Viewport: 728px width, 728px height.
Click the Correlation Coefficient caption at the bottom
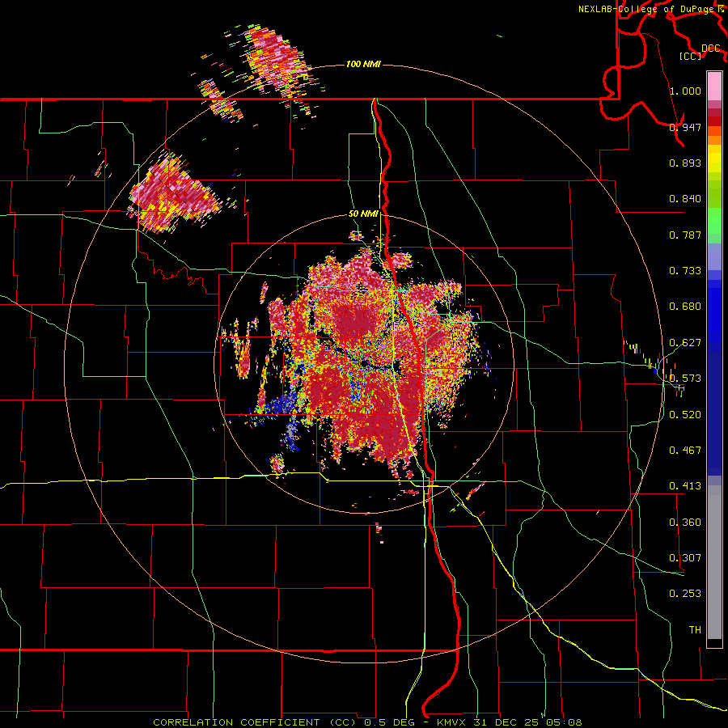(367, 722)
